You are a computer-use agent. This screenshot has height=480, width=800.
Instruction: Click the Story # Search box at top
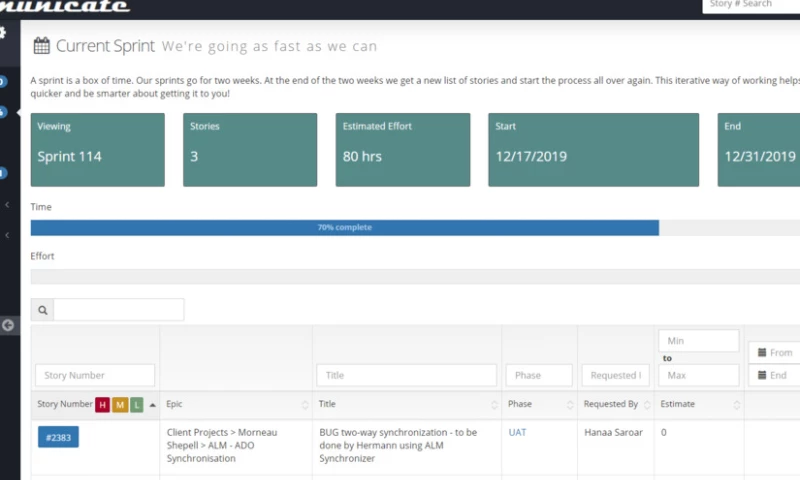(750, 5)
